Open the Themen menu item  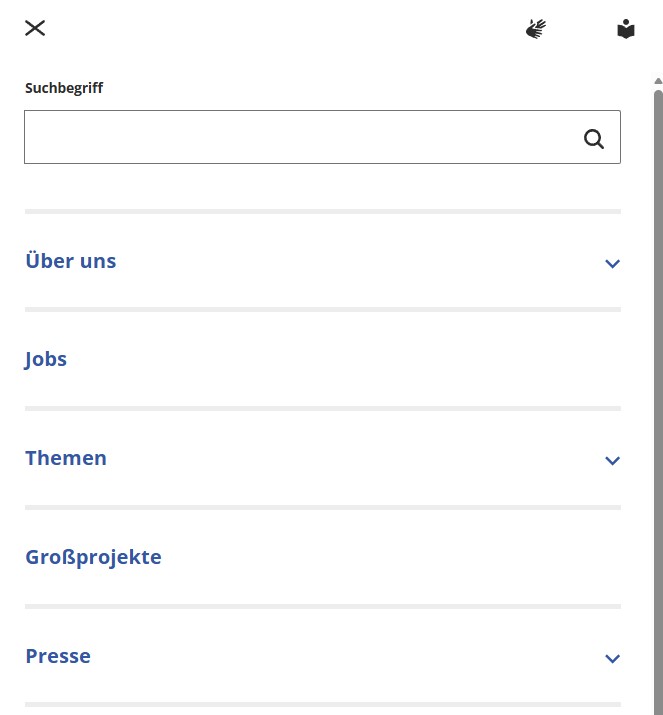coord(66,458)
